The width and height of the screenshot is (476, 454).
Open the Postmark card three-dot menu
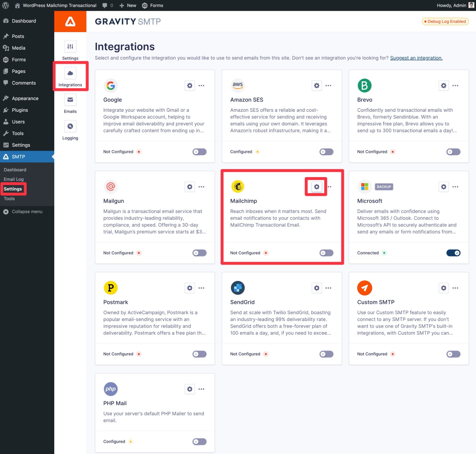pyautogui.click(x=202, y=288)
